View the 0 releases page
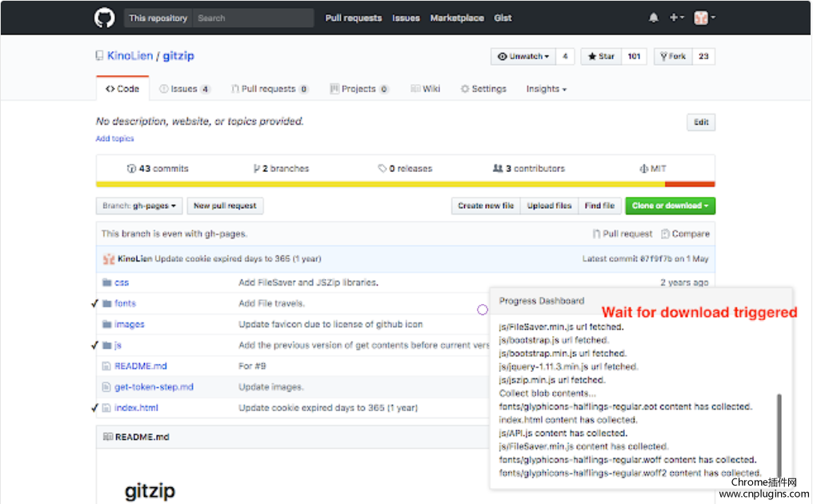The height and width of the screenshot is (504, 813). pyautogui.click(x=405, y=169)
